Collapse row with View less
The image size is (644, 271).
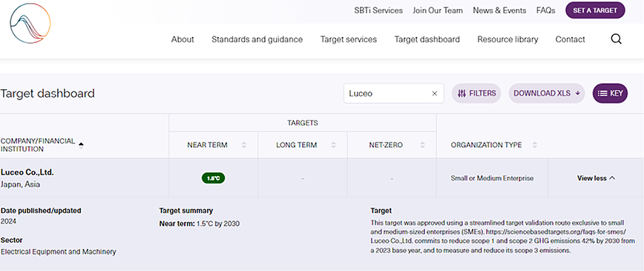coord(596,178)
